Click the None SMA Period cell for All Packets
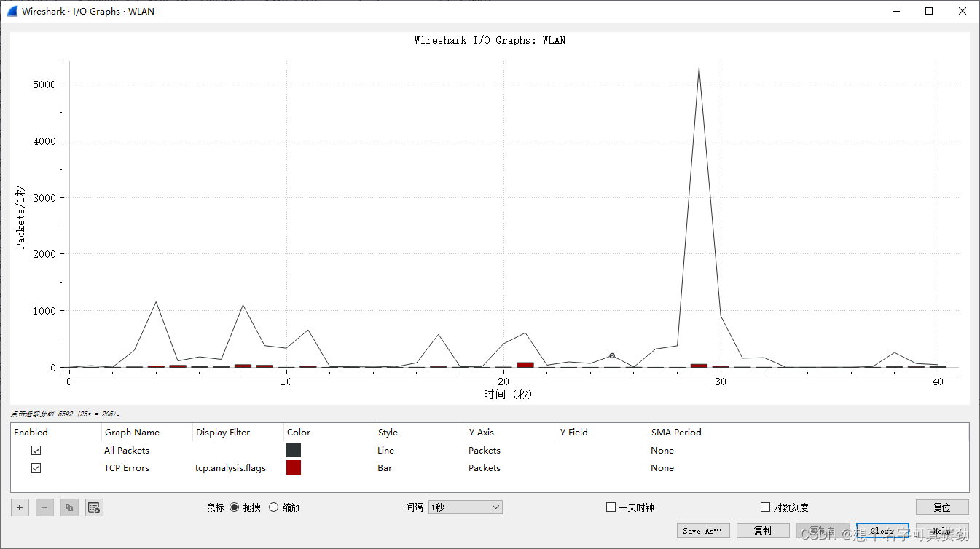The image size is (980, 549). tap(662, 451)
